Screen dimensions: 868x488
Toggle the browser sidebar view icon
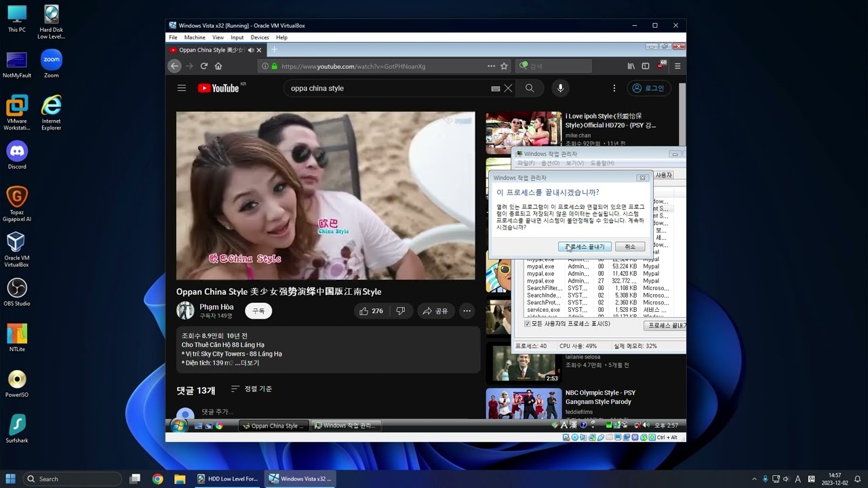click(646, 66)
